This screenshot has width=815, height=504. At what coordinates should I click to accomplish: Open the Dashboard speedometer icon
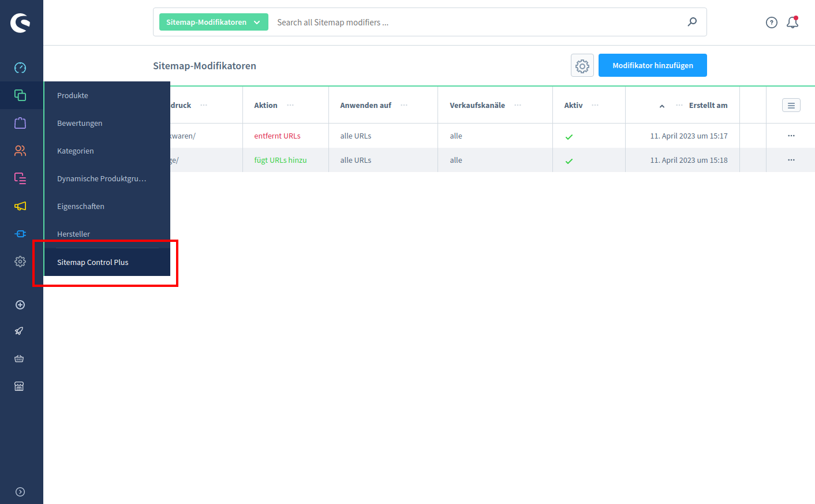(20, 68)
